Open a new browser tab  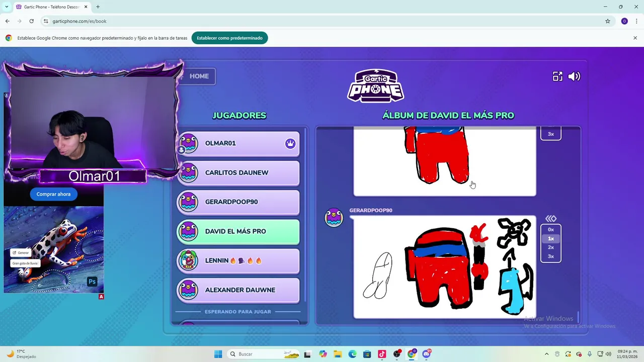click(x=98, y=7)
